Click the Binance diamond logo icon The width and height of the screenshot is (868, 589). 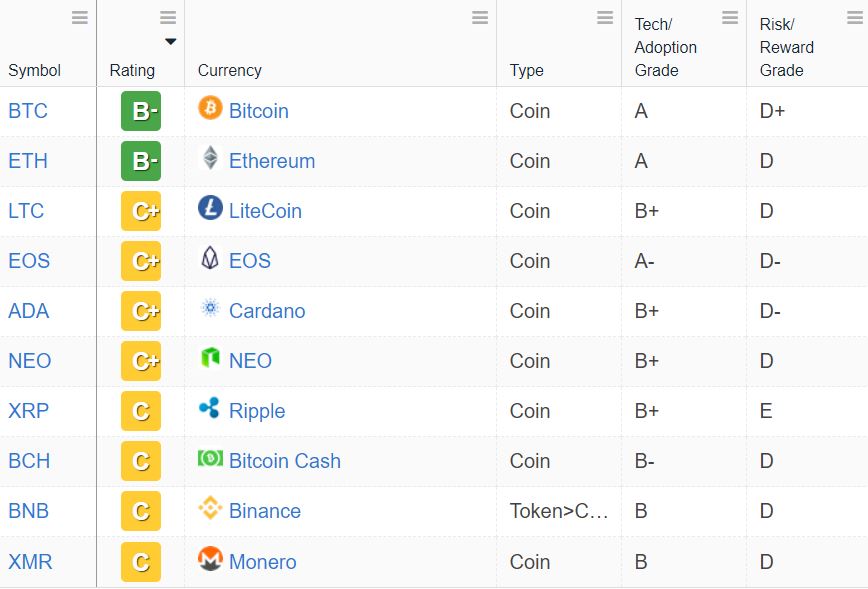pos(210,508)
